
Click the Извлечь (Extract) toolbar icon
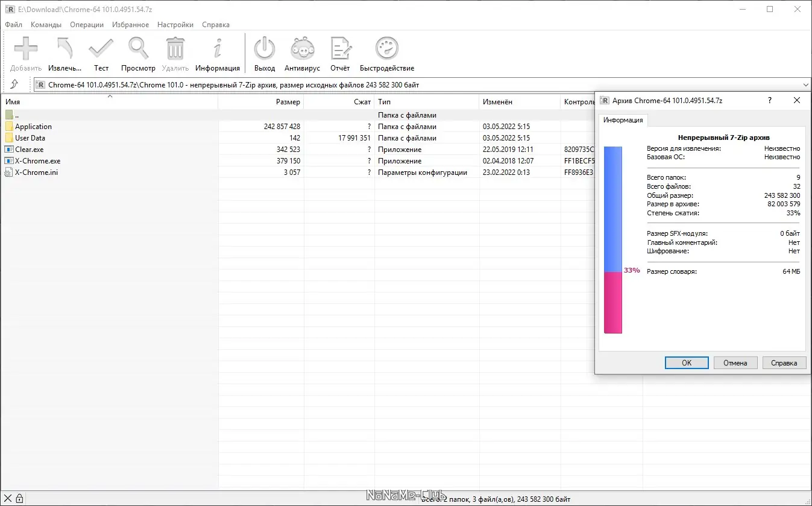click(x=65, y=48)
